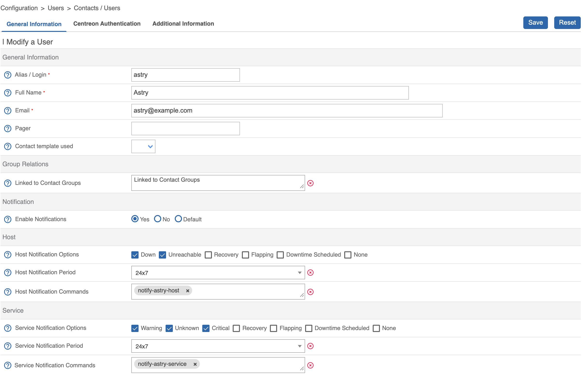This screenshot has width=588, height=375.
Task: Switch to Centreon Authentication tab
Action: [x=107, y=24]
